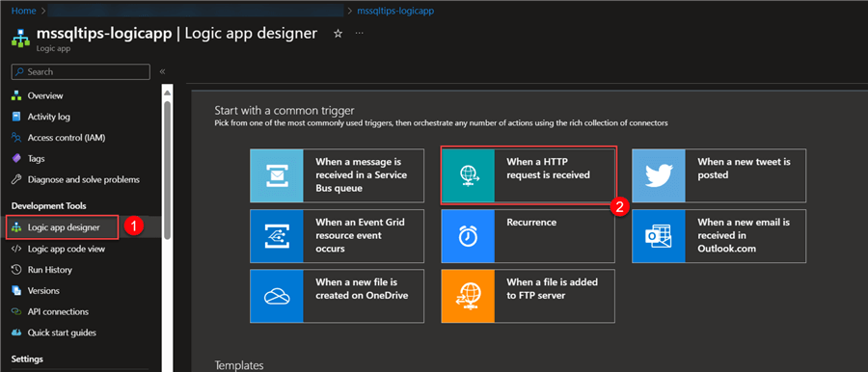Screen dimensions: 868x372
Task: Select Logic app designer in sidebar
Action: [x=63, y=227]
